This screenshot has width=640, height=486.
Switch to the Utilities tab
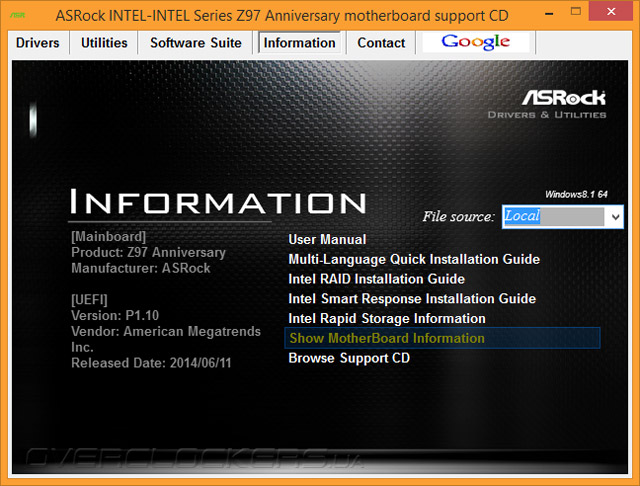[x=104, y=43]
